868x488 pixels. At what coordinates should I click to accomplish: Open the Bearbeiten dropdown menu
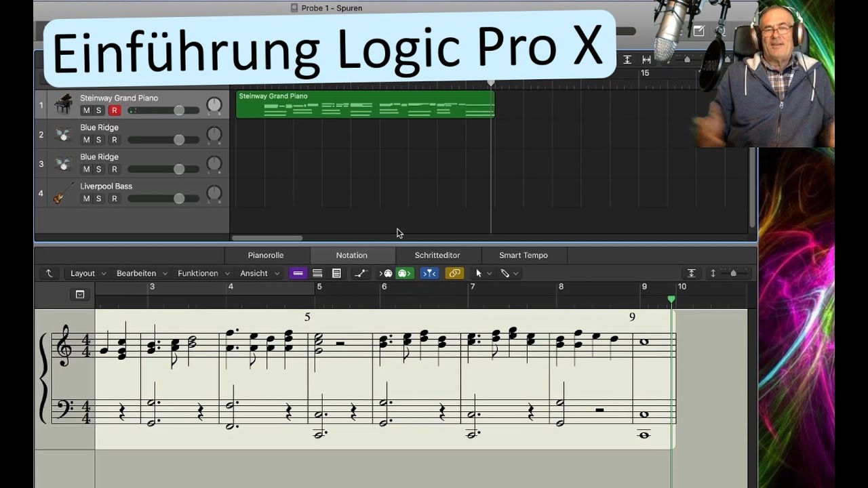[141, 273]
